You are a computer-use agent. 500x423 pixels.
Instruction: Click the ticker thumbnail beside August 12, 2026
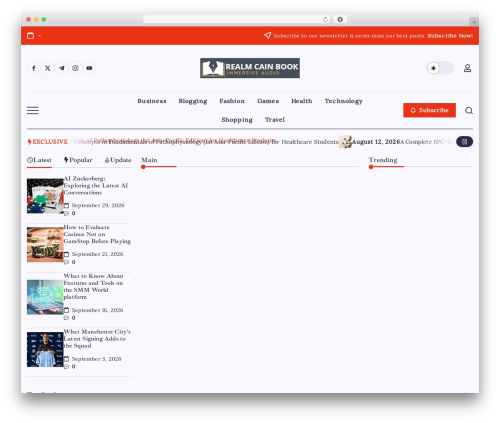point(345,142)
